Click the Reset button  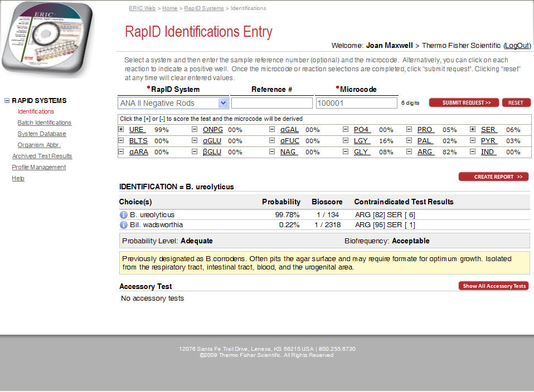tap(516, 103)
